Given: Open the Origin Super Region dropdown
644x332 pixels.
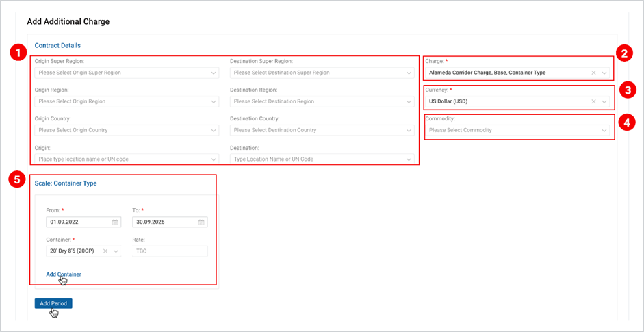Looking at the screenshot, I should [127, 73].
